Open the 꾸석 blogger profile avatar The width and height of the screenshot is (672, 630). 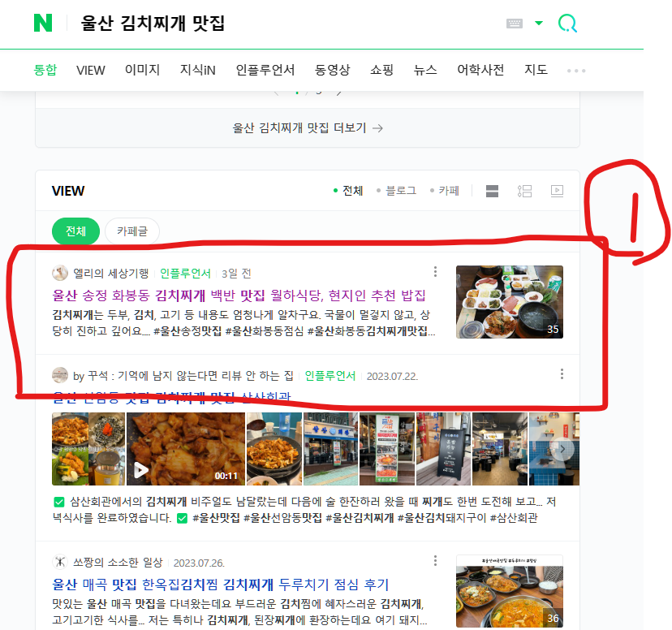[x=60, y=375]
